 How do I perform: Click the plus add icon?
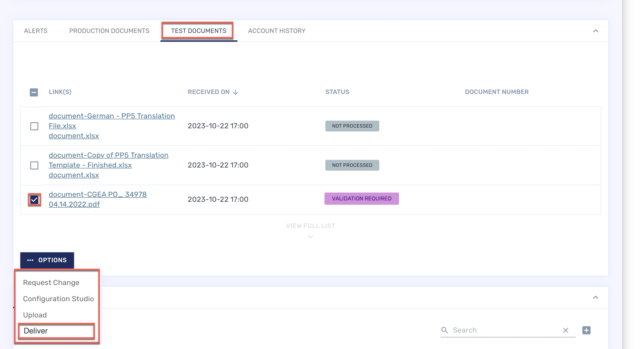coord(586,330)
